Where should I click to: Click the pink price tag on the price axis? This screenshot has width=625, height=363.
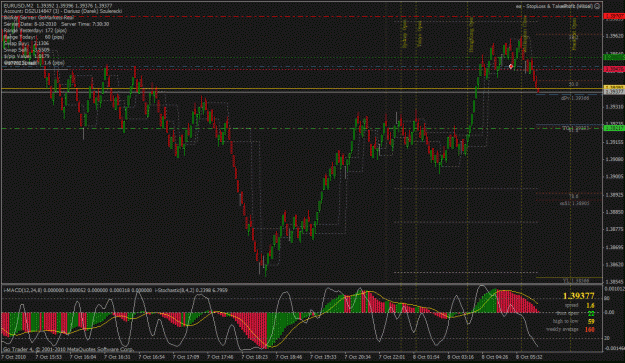614,69
